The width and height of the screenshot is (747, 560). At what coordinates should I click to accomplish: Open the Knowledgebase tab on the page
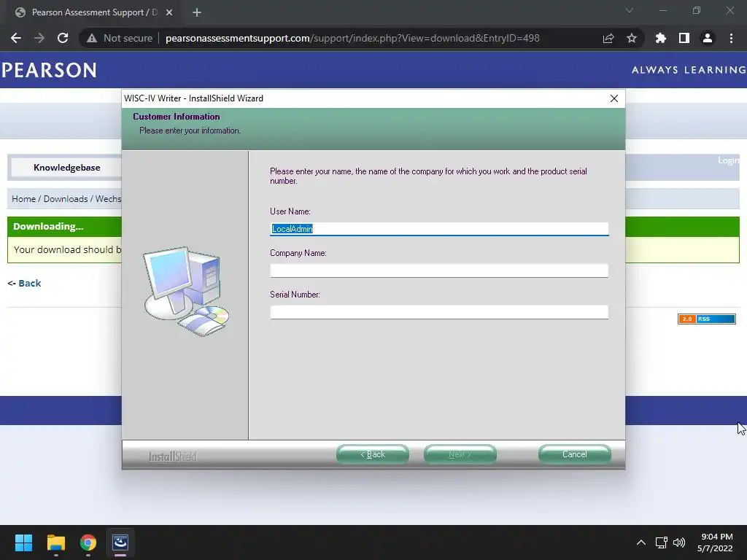pyautogui.click(x=66, y=168)
